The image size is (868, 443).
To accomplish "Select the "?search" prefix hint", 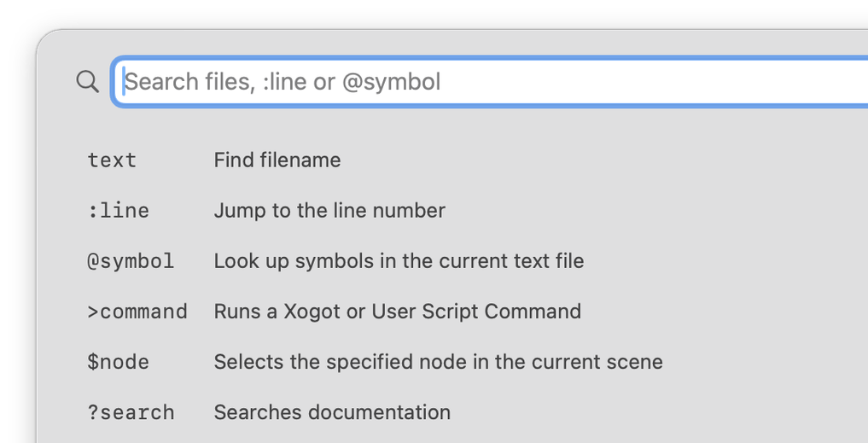I will 131,412.
